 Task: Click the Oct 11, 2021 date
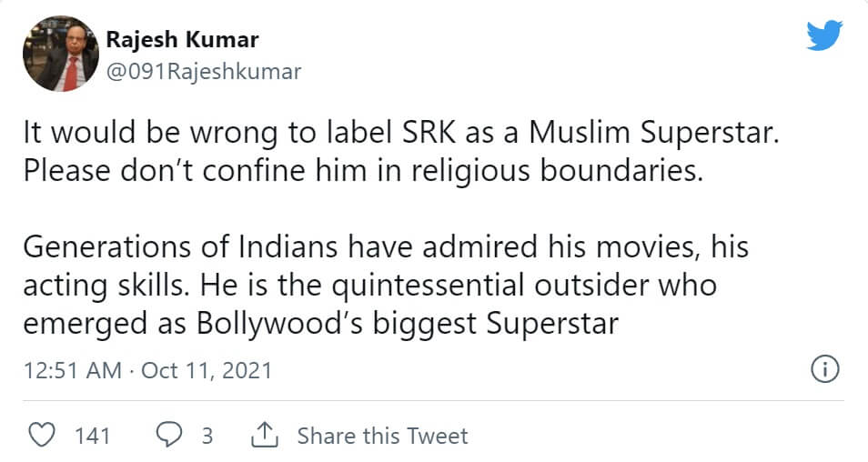pyautogui.click(x=208, y=371)
